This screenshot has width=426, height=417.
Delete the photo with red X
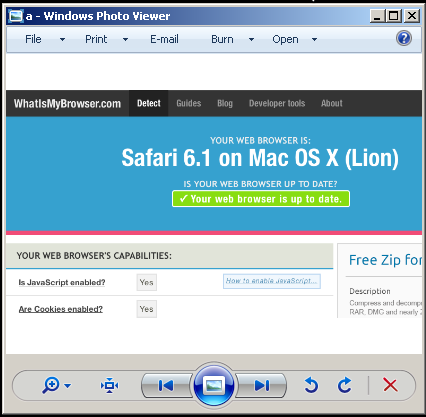(x=390, y=385)
